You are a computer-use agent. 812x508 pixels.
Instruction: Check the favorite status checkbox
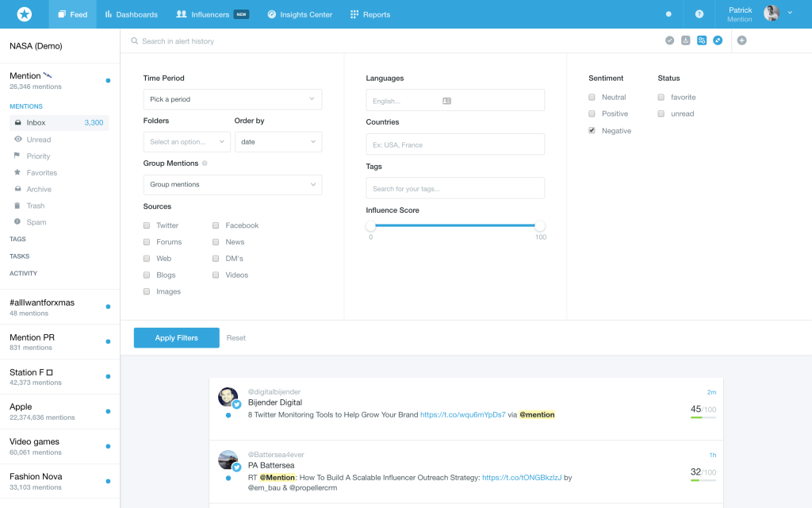[661, 97]
